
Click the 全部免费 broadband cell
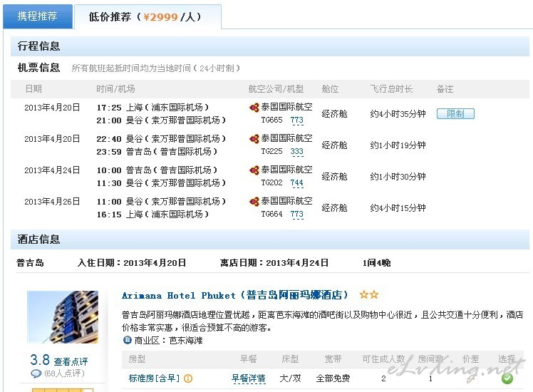click(x=333, y=378)
